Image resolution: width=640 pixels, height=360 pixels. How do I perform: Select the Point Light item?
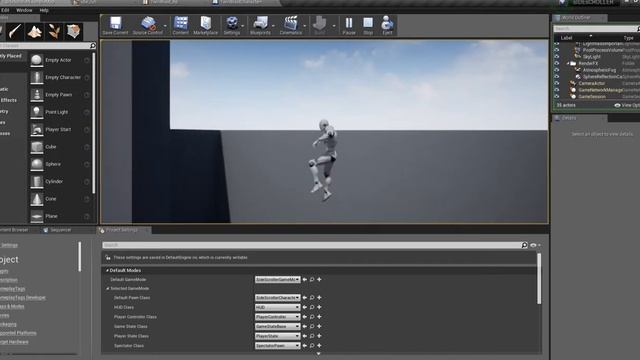pyautogui.click(x=60, y=112)
